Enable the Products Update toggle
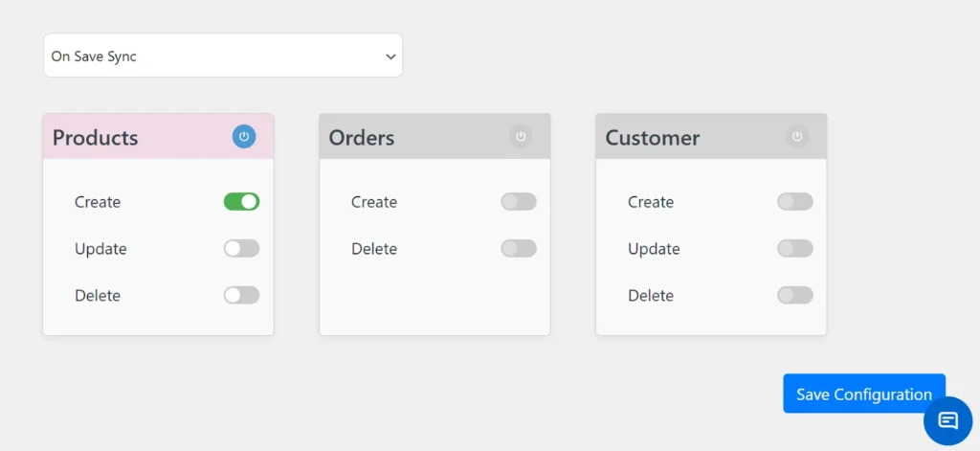This screenshot has width=980, height=451. tap(241, 249)
